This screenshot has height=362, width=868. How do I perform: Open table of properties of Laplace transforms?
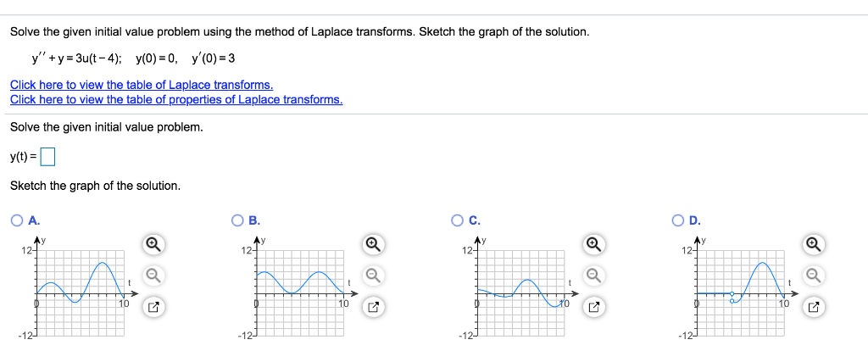pos(176,100)
